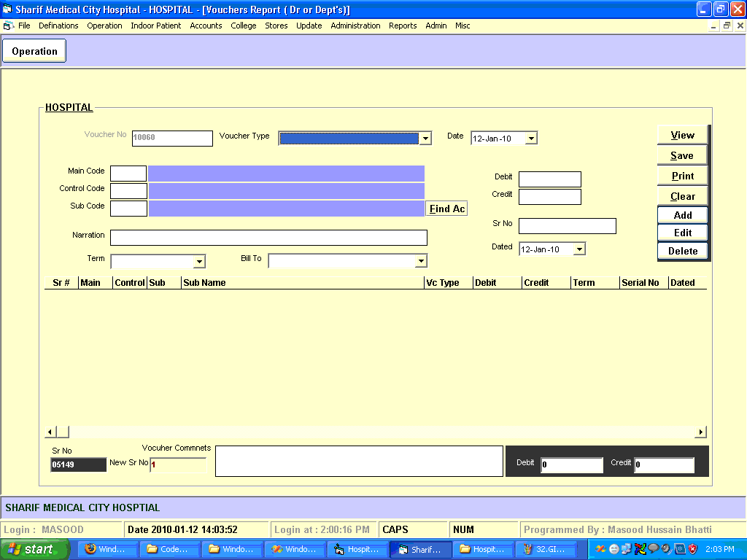
Task: Open the Date picker dropdown beside Voucher Type
Action: click(x=531, y=139)
